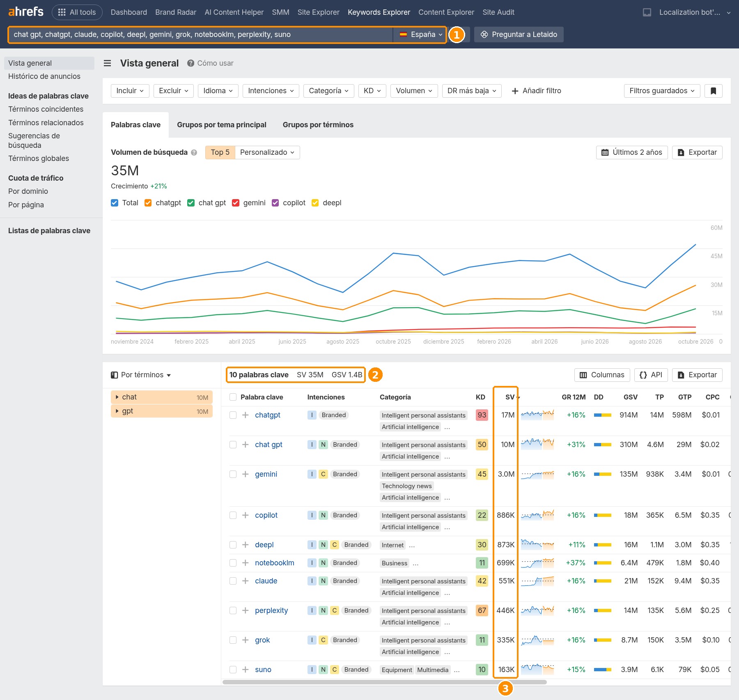Toggle the hamburger sidebar menu icon
The image size is (739, 700).
[108, 63]
